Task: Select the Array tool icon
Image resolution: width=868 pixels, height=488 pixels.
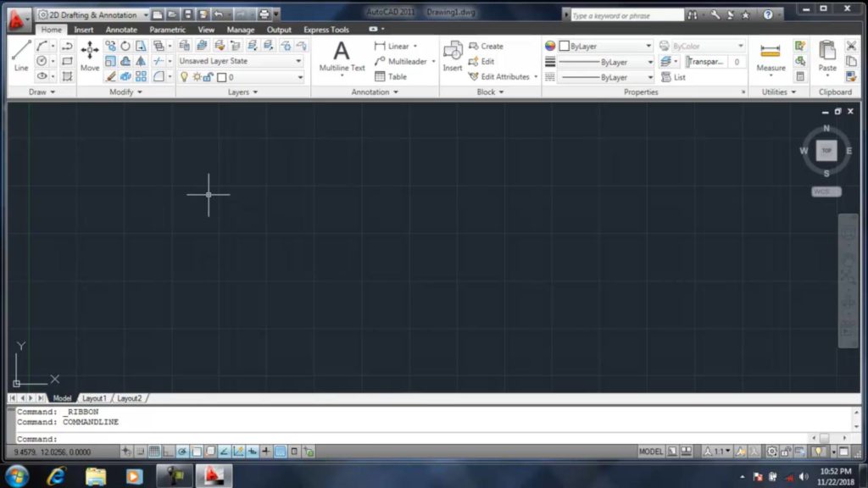Action: point(141,77)
